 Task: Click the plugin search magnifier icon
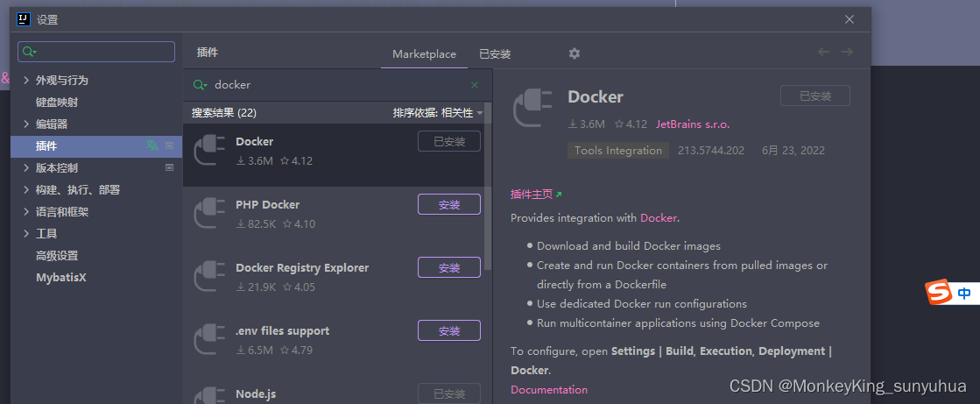point(200,85)
